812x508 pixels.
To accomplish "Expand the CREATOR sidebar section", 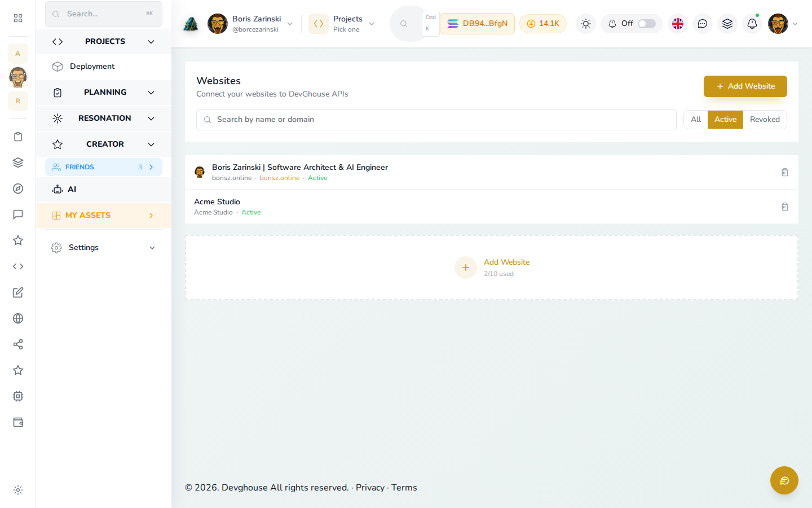I will click(x=104, y=144).
